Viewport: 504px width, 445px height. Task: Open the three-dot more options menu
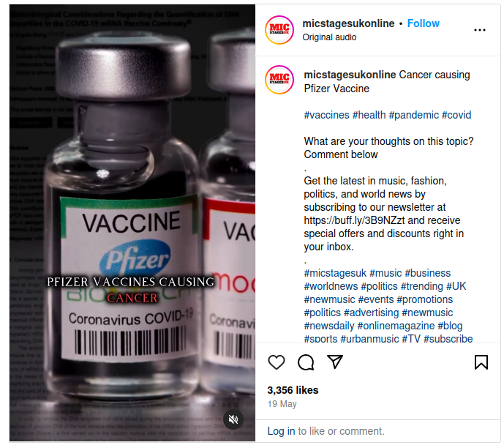pyautogui.click(x=480, y=30)
